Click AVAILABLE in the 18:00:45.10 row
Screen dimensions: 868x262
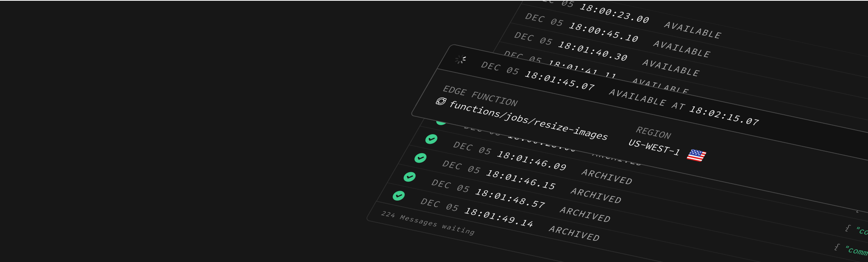click(x=682, y=49)
